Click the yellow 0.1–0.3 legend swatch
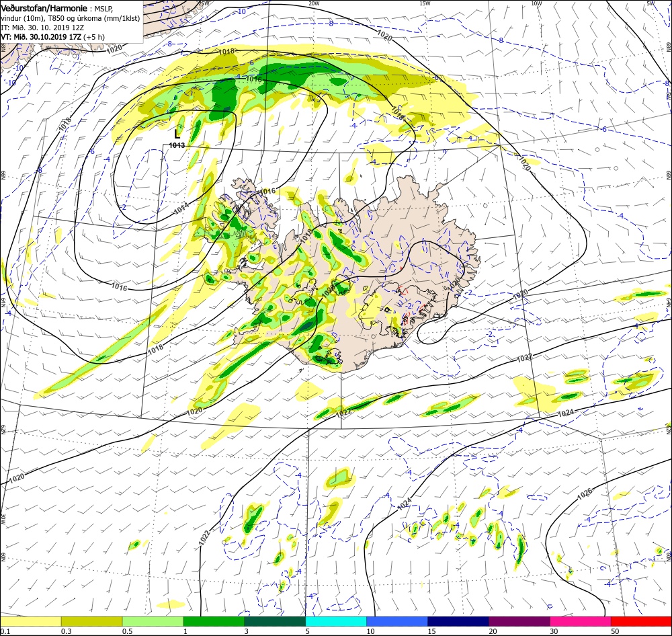 (31, 621)
